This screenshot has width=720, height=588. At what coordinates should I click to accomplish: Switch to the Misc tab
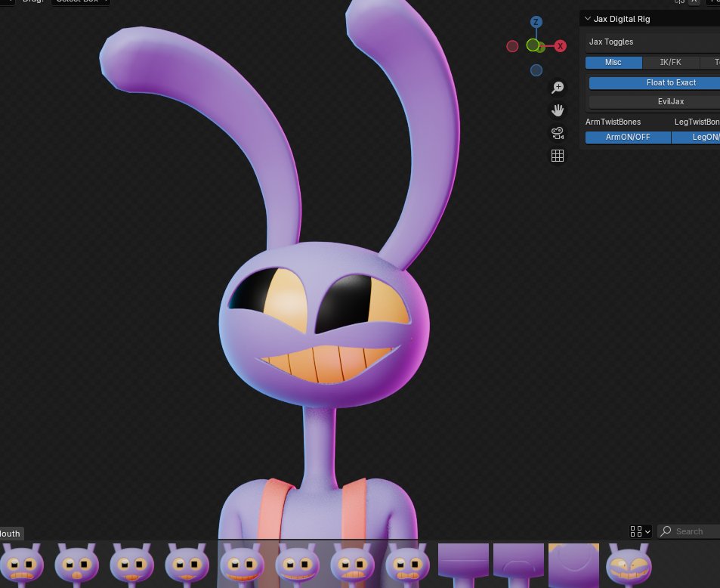point(613,63)
